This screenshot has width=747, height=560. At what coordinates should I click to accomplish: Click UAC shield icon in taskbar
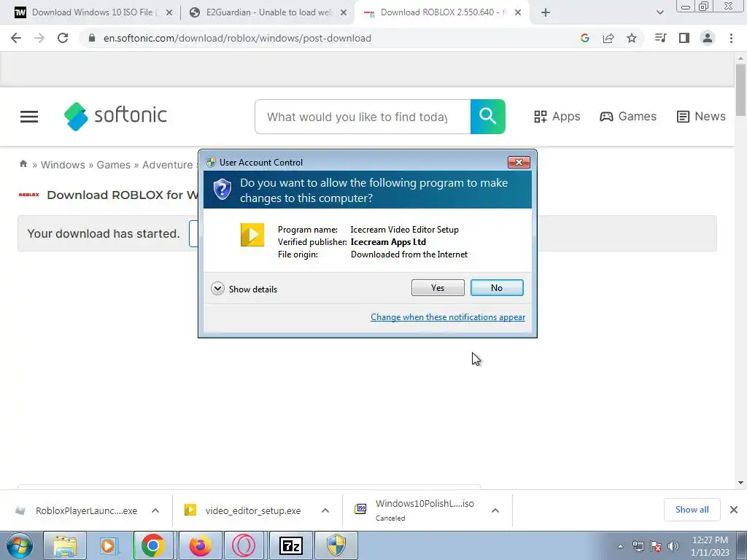pos(336,545)
